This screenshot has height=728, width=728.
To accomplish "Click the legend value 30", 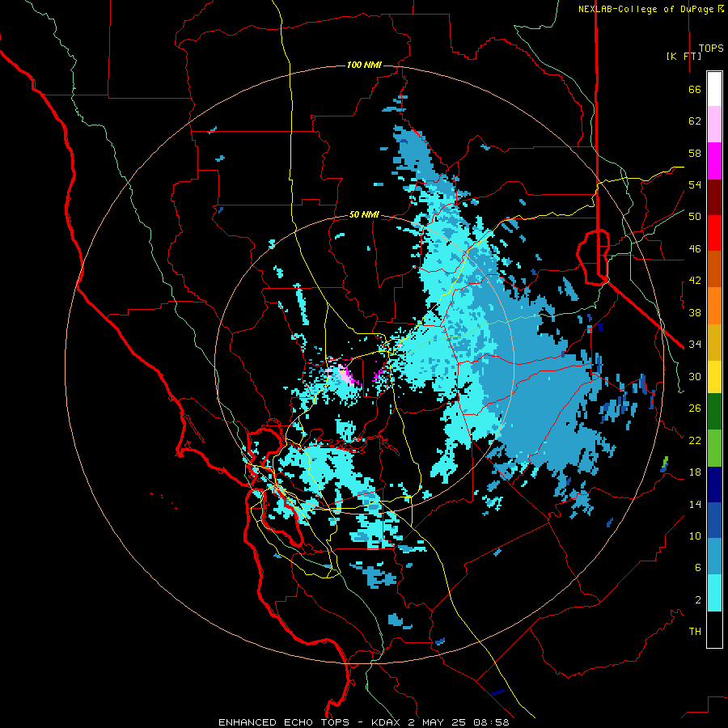I will pos(695,376).
